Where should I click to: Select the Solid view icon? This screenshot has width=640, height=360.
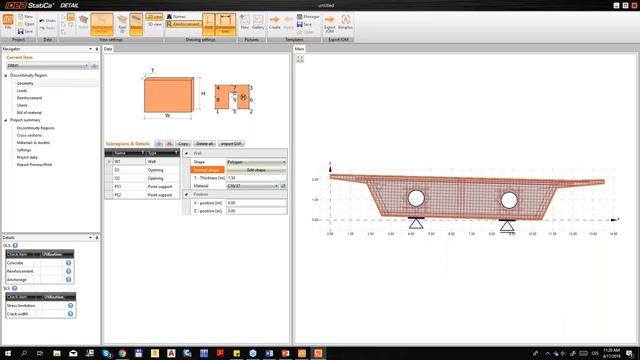[83, 22]
